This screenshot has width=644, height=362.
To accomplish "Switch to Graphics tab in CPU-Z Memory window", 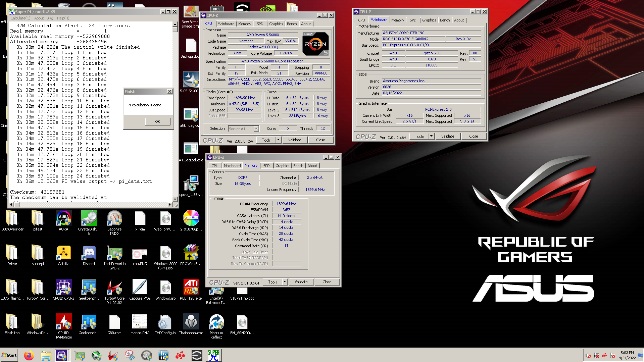I will [x=283, y=166].
